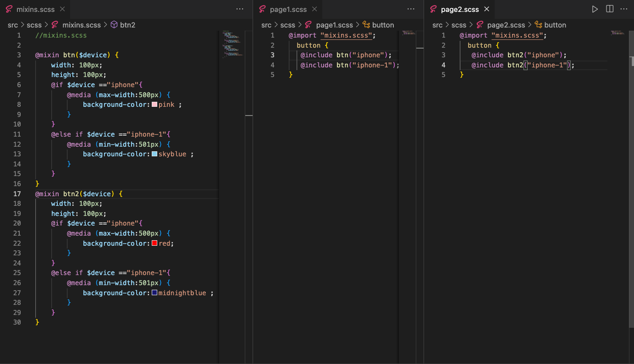This screenshot has width=634, height=364.
Task: Click the split editor icon
Action: pos(610,9)
